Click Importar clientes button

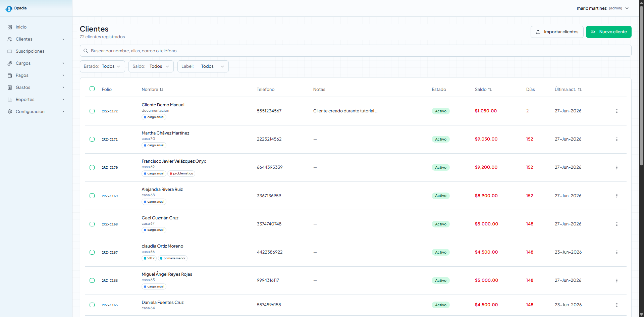point(557,32)
